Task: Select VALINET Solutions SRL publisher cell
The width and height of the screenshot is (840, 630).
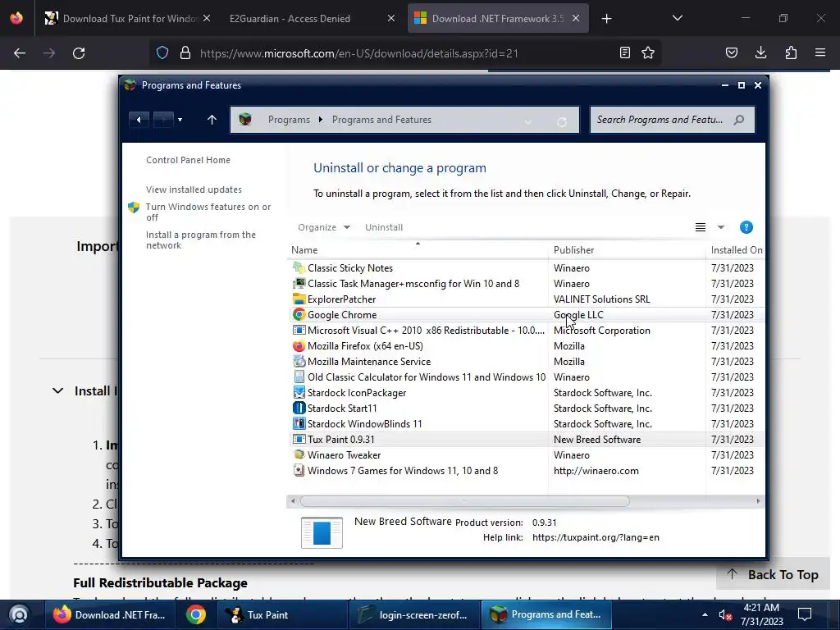Action: tap(601, 299)
